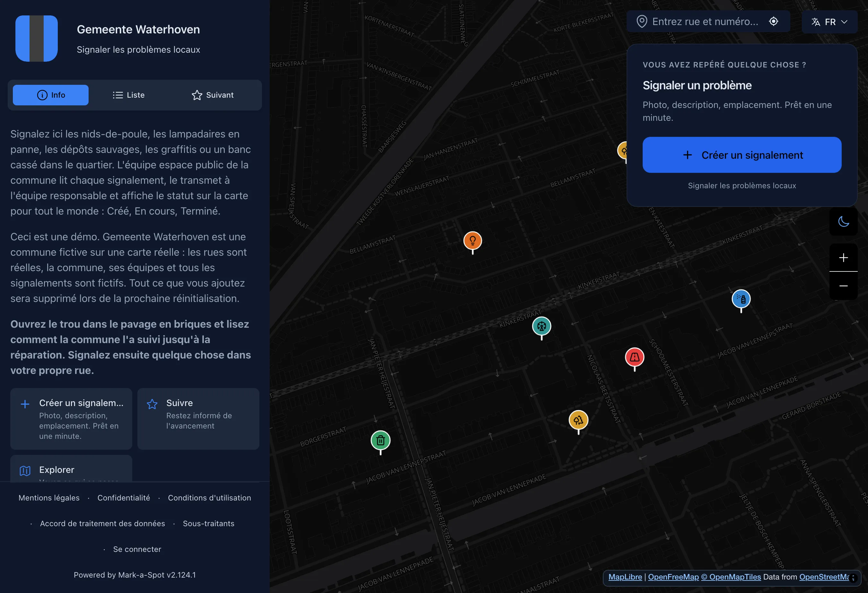Toggle dark mode with the moon icon

pos(843,222)
